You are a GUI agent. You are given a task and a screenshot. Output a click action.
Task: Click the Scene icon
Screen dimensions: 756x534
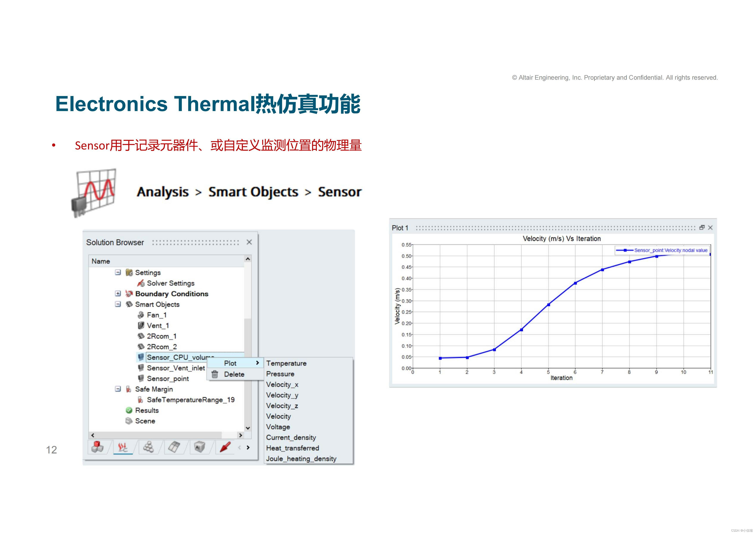pyautogui.click(x=129, y=421)
